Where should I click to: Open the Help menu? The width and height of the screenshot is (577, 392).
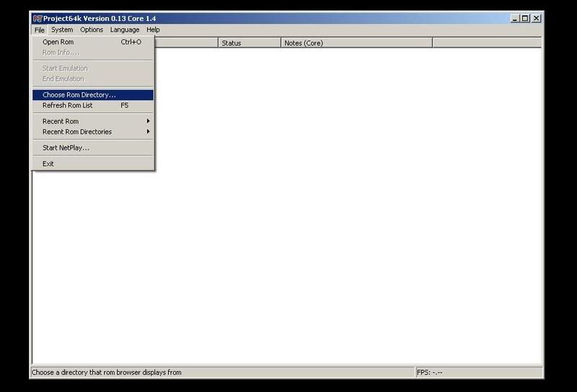pyautogui.click(x=153, y=30)
